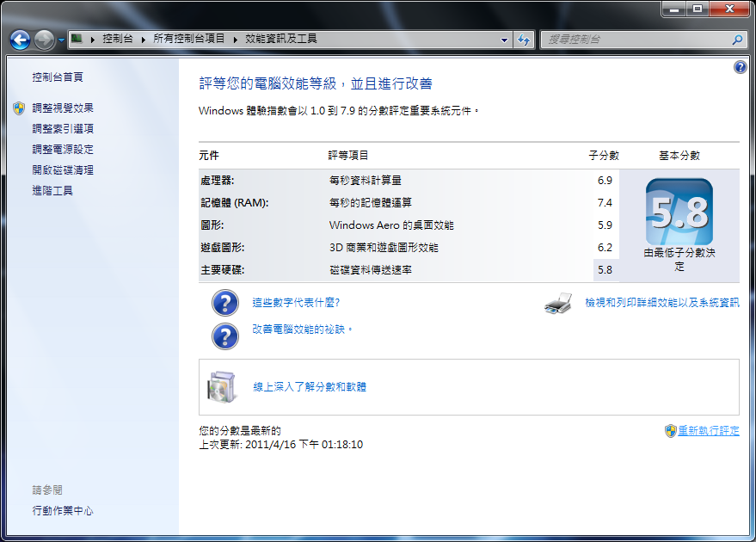Screen dimensions: 756x542
Task: Click the 上次更新 timestamp text
Action: [x=281, y=445]
